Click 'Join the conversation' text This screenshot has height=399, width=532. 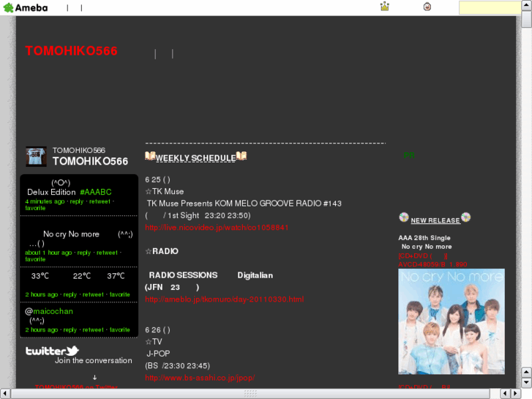coord(94,361)
